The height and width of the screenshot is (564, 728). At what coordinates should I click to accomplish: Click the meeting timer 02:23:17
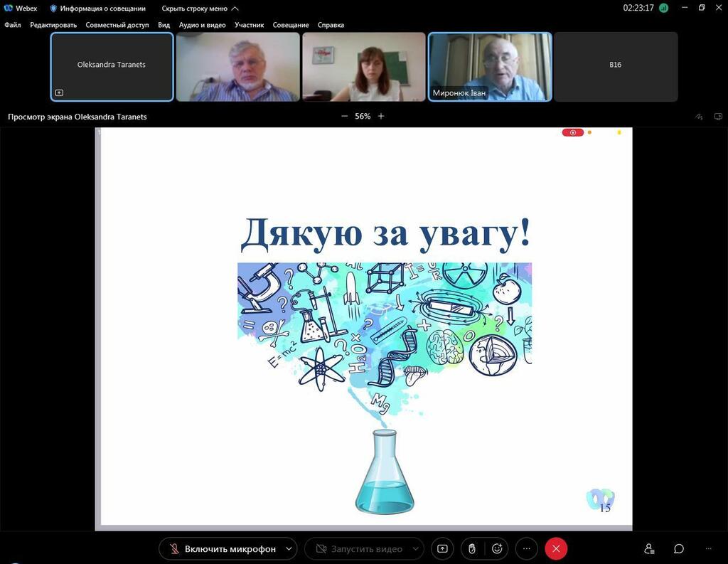[638, 8]
